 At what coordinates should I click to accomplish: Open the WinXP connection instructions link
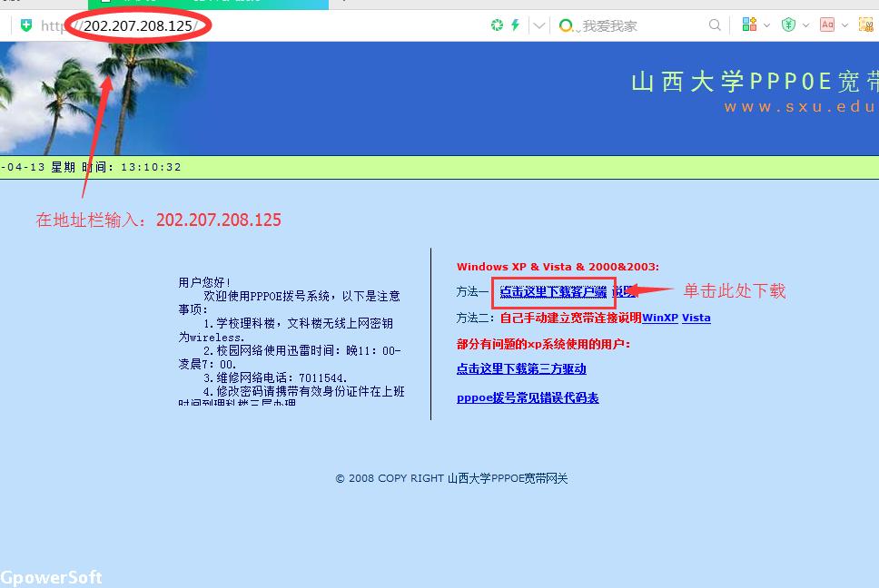pyautogui.click(x=659, y=318)
